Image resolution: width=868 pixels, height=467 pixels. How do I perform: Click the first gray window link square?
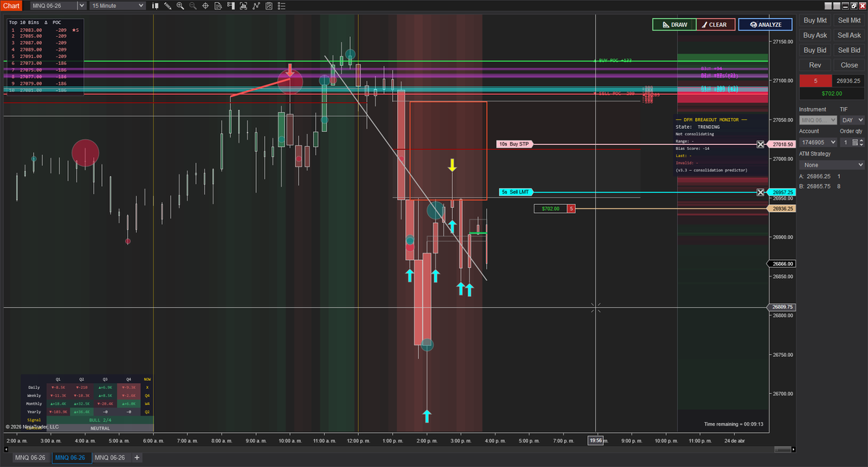(x=828, y=6)
